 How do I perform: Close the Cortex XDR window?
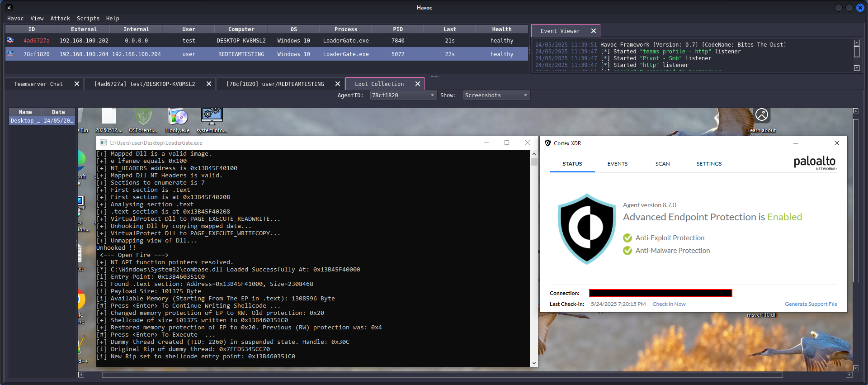836,143
